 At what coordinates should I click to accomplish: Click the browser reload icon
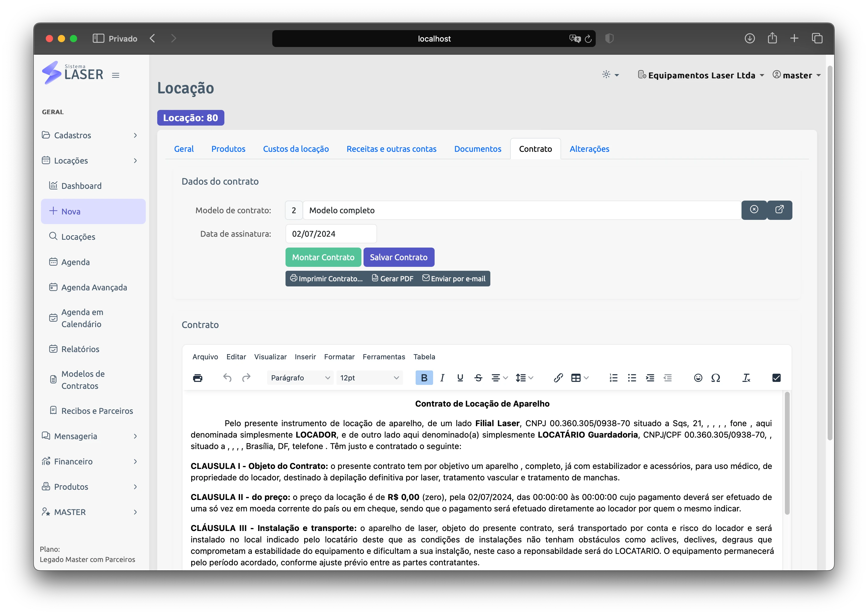(x=588, y=39)
